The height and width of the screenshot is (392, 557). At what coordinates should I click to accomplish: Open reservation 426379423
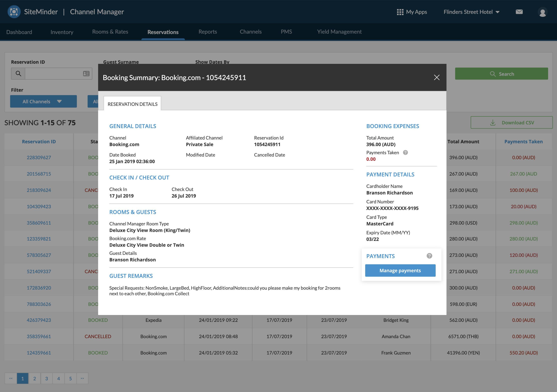(x=39, y=320)
